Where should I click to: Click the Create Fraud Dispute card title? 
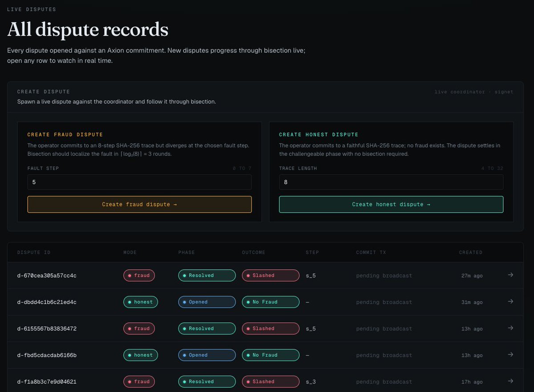pyautogui.click(x=65, y=134)
